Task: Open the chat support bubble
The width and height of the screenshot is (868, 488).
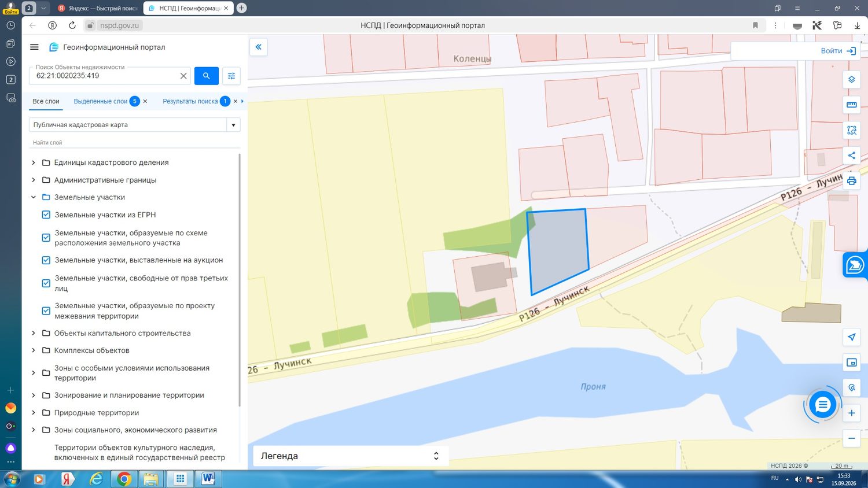Action: click(x=822, y=405)
